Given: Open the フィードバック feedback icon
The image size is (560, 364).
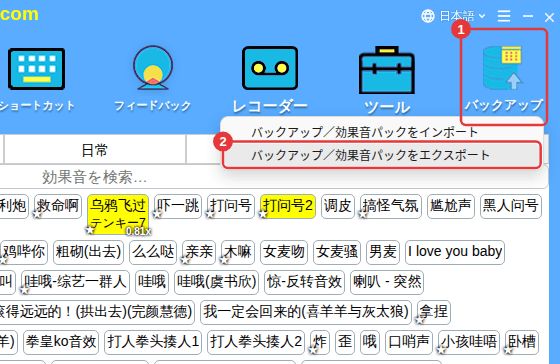Looking at the screenshot, I should point(153,68).
